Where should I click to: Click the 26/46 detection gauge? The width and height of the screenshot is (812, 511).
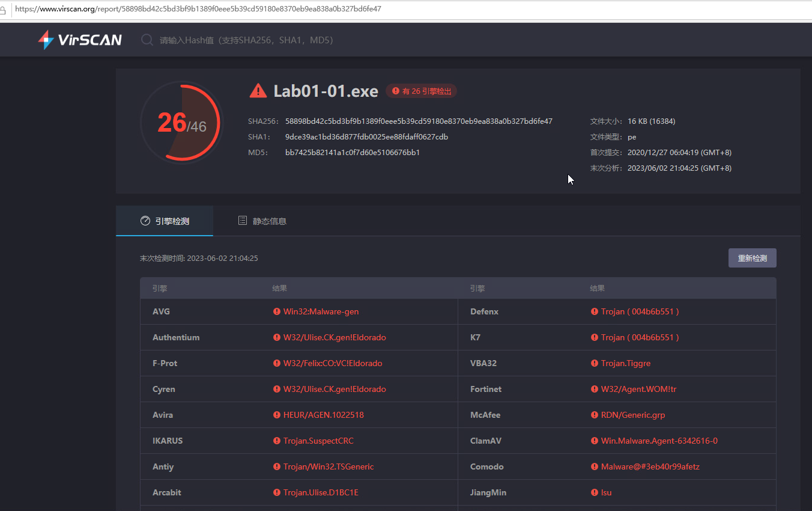coord(181,123)
